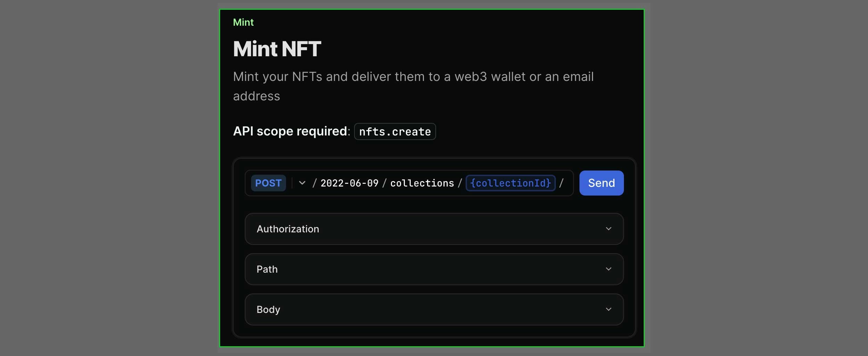Select the {collectionId} path parameter
This screenshot has height=356, width=868.
pos(510,183)
